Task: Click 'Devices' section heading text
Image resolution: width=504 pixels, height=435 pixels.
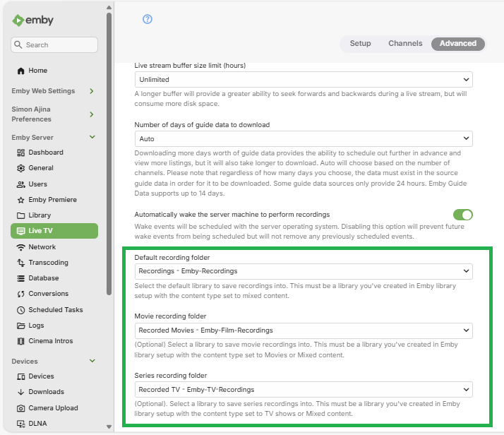Action: tap(25, 362)
